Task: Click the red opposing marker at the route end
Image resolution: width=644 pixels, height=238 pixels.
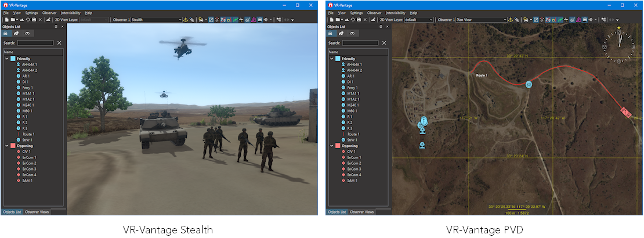Action: [x=625, y=111]
